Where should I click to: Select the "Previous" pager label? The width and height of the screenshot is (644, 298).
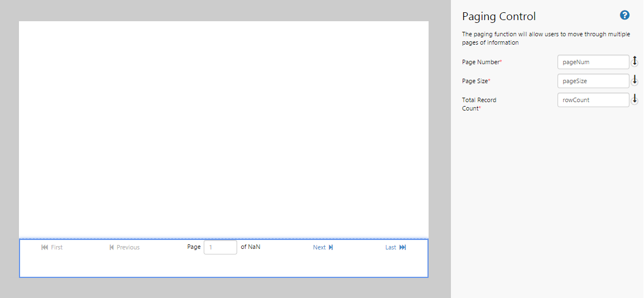coord(128,247)
